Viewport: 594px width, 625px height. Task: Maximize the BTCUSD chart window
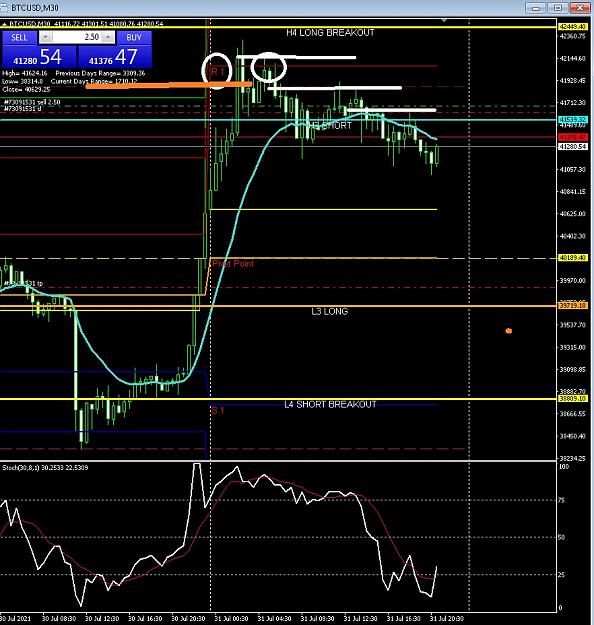click(558, 8)
